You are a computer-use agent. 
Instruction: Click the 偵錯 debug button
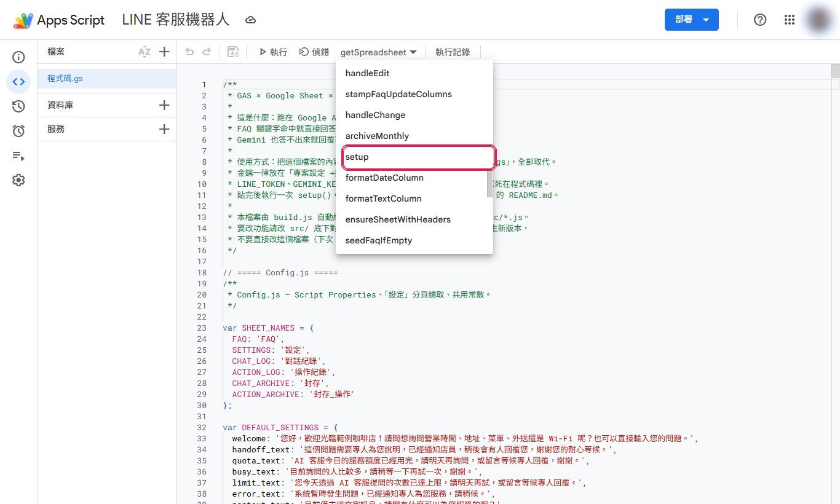coord(314,52)
